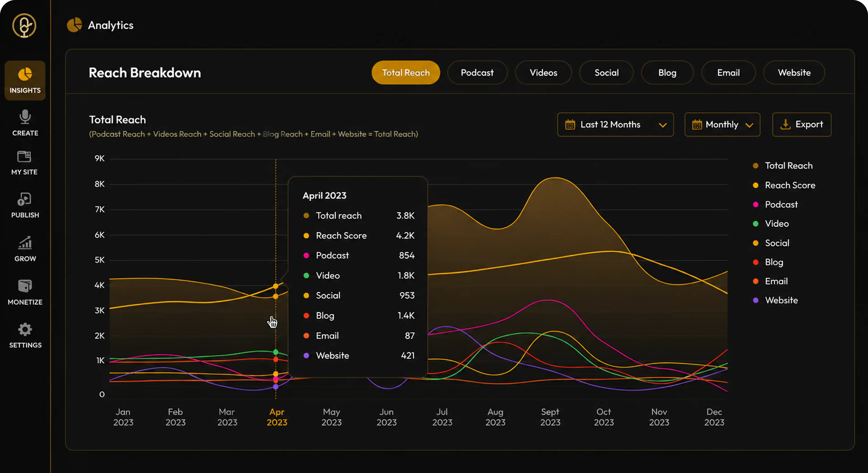Click tooltip's Total reach 3.8K row
Image resolution: width=868 pixels, height=473 pixels.
(359, 215)
